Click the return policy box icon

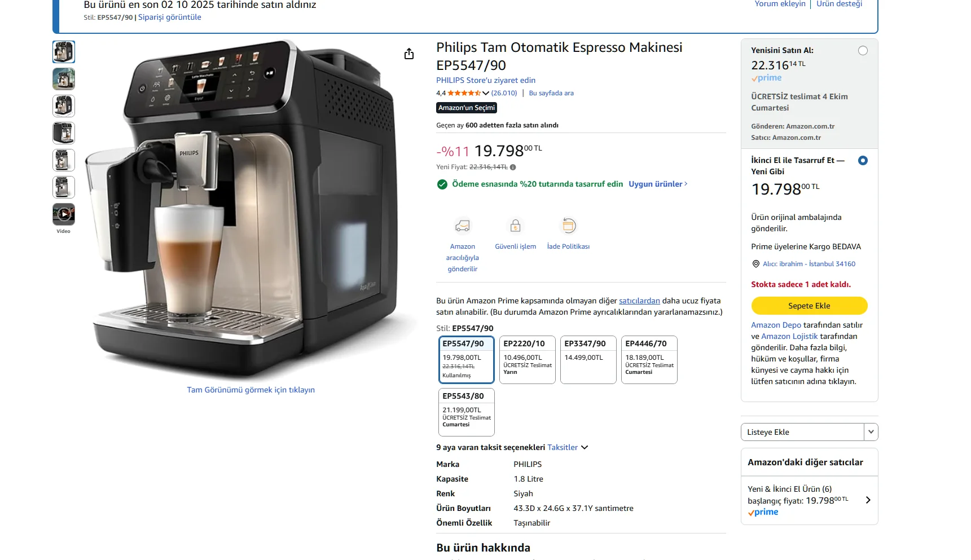point(569,226)
